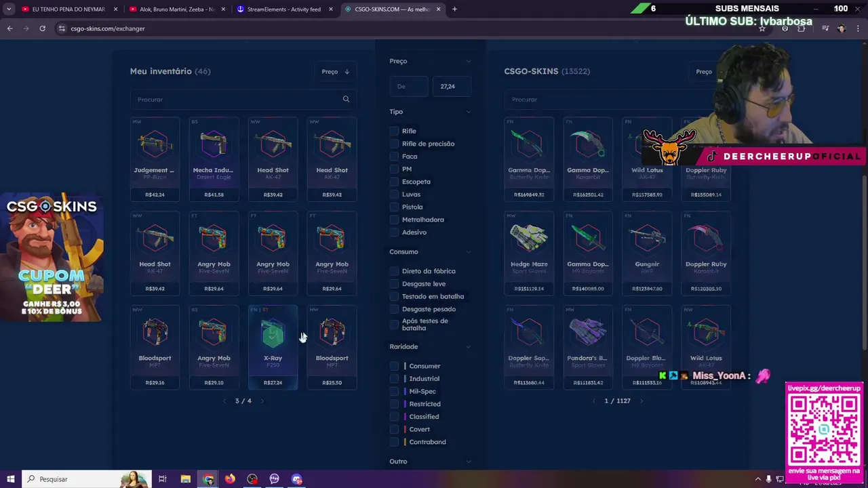The width and height of the screenshot is (868, 488).
Task: Check the Rifle type filter
Action: click(394, 131)
